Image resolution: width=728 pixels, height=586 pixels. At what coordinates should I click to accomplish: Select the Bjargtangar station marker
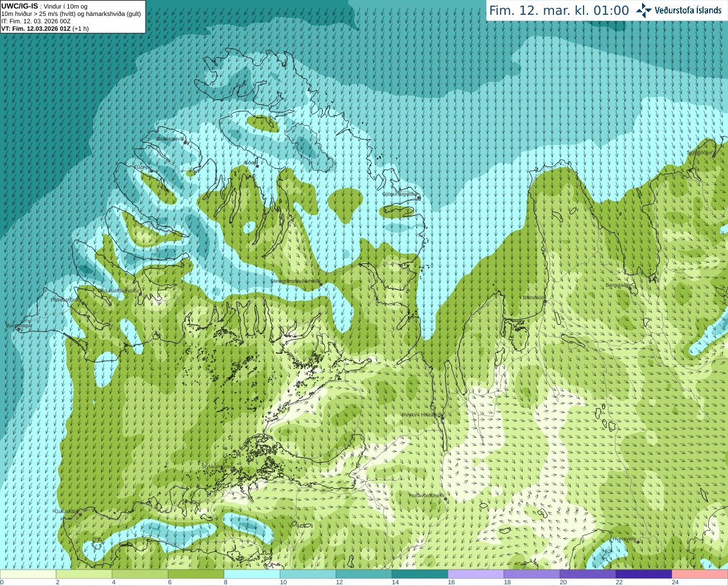coord(19,329)
